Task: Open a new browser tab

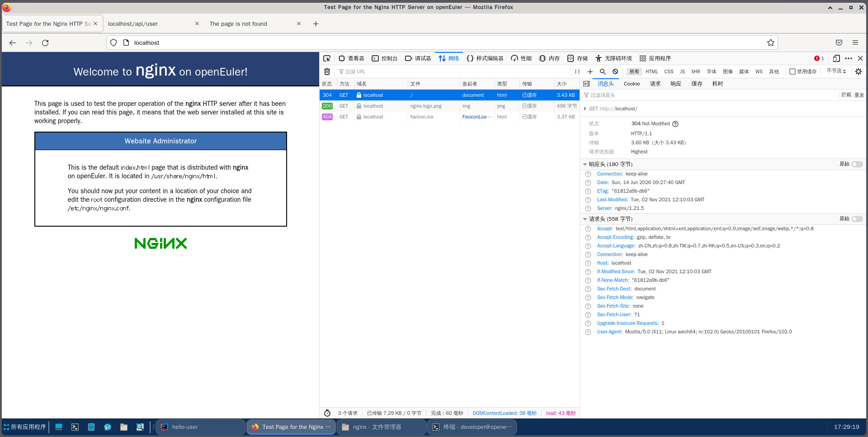Action: (316, 24)
